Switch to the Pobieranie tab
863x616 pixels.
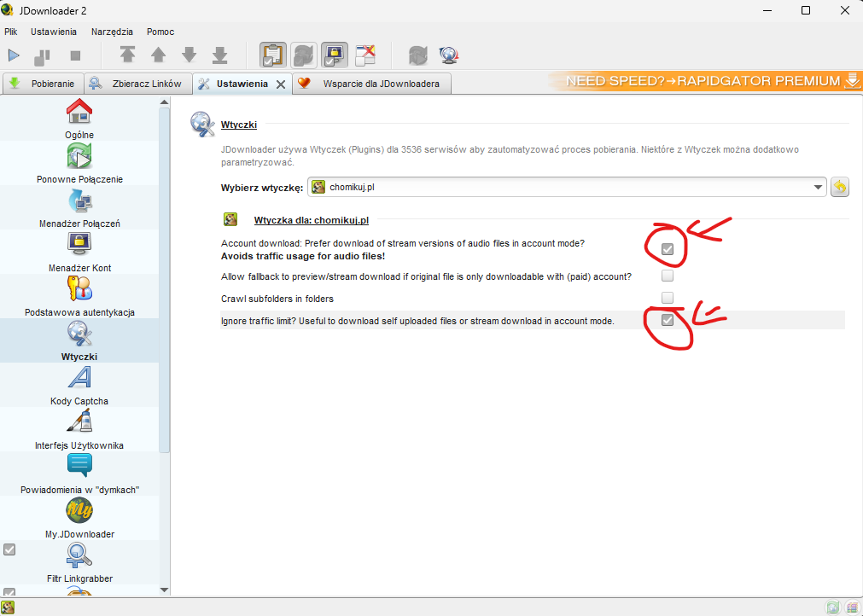[x=43, y=84]
